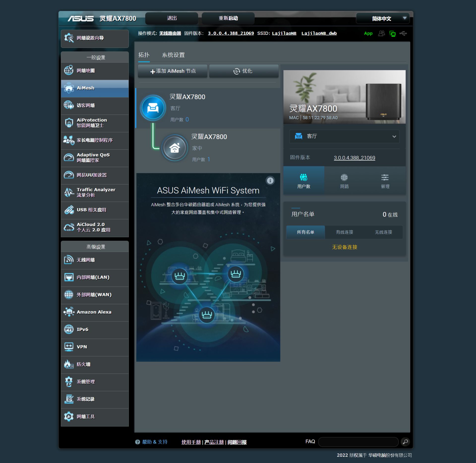This screenshot has width=476, height=463.
Task: Click the LajilaoNB SSID link
Action: pos(284,33)
